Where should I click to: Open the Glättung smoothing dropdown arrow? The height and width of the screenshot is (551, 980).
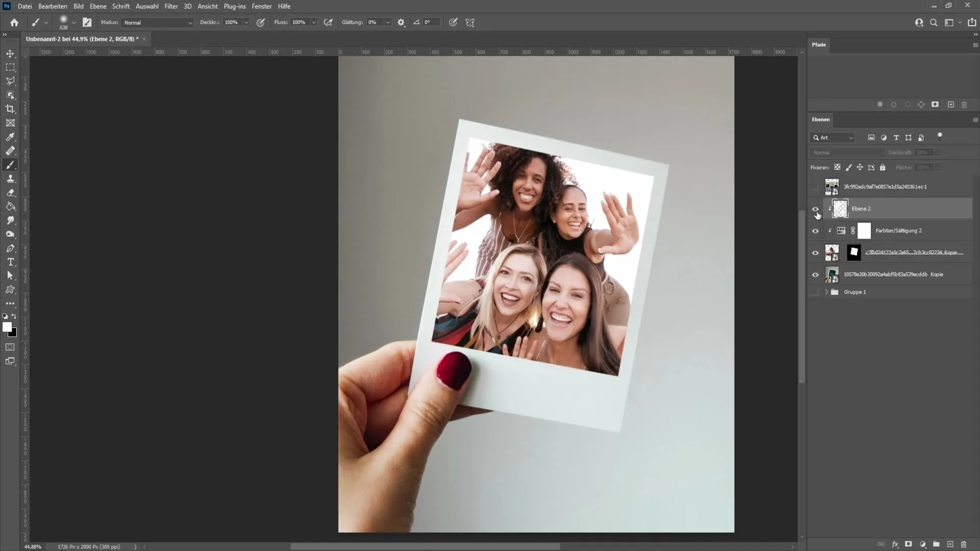pos(388,22)
